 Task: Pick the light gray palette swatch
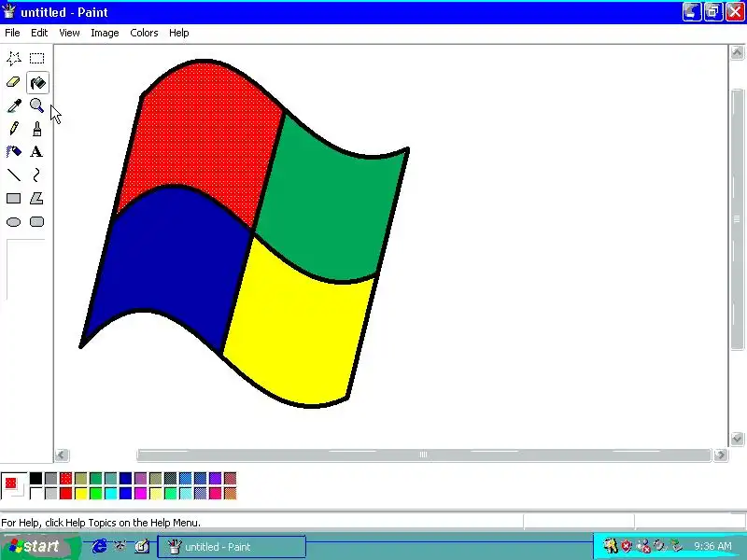[51, 494]
